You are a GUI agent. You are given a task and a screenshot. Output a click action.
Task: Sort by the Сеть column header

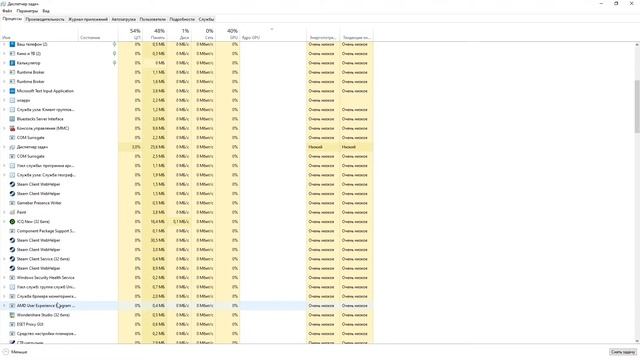203,34
